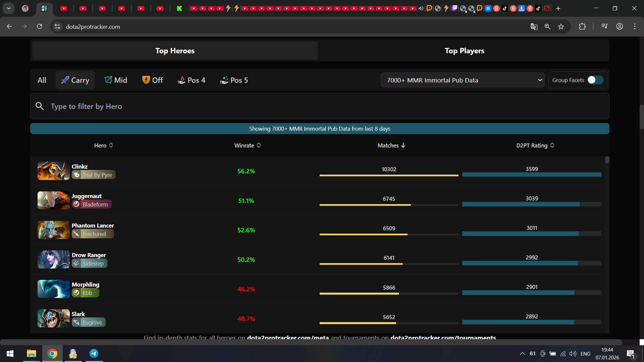Click the Trial By Pyre facet icon
The width and height of the screenshot is (644, 362).
[76, 175]
